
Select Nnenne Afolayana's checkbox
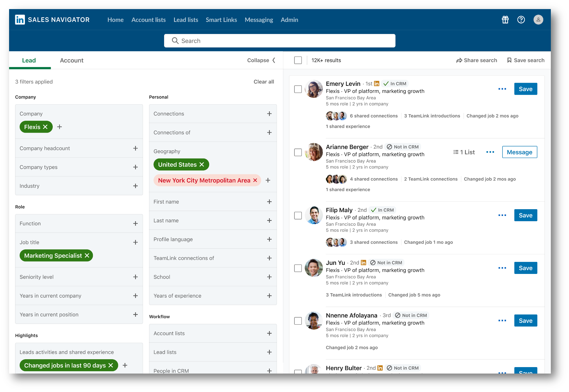coord(298,321)
